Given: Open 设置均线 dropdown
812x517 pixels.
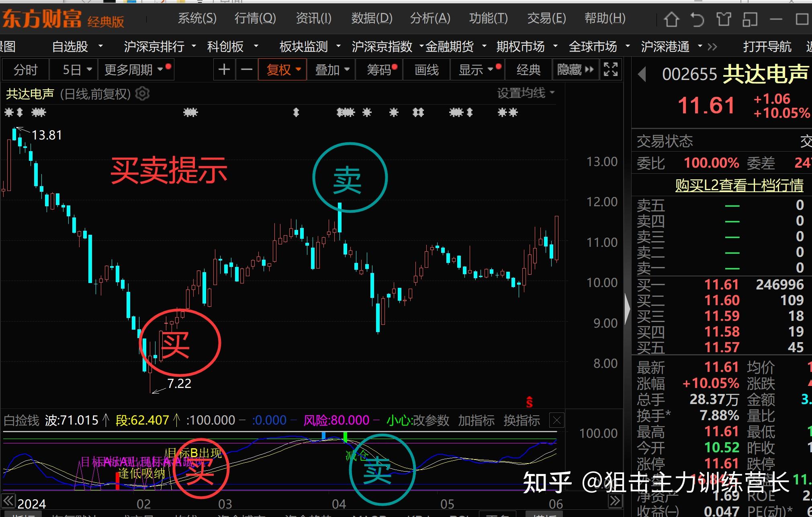Looking at the screenshot, I should click(526, 93).
